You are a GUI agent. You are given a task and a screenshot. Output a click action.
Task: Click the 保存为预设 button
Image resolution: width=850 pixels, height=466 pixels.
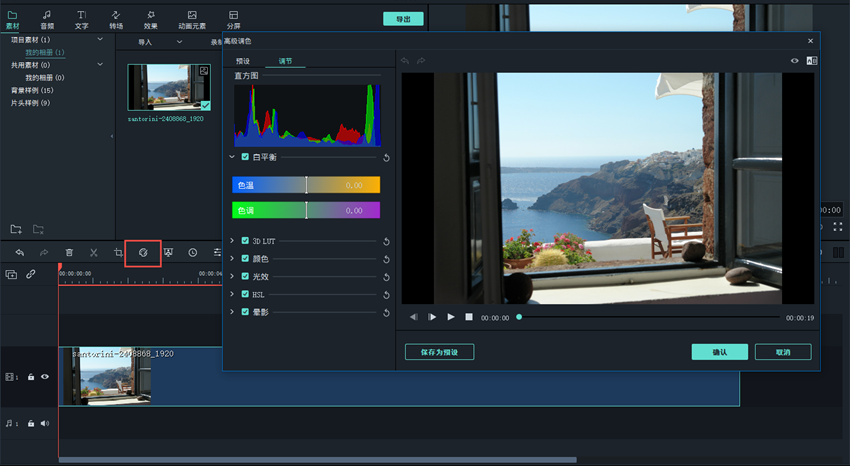coord(439,352)
